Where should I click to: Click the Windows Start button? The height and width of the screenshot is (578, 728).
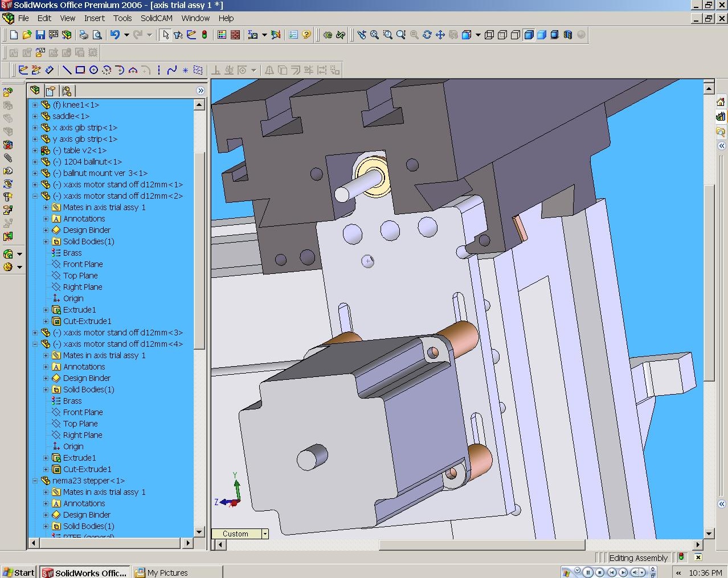click(x=18, y=572)
